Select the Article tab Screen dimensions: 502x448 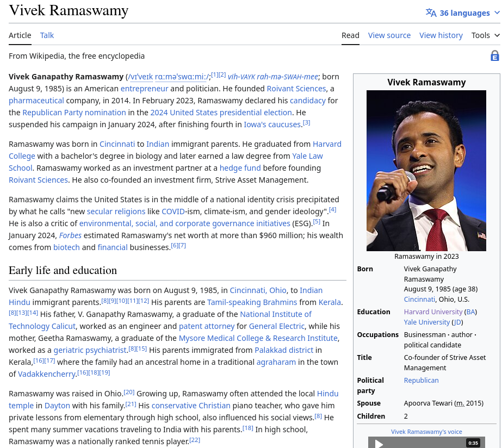pos(20,35)
